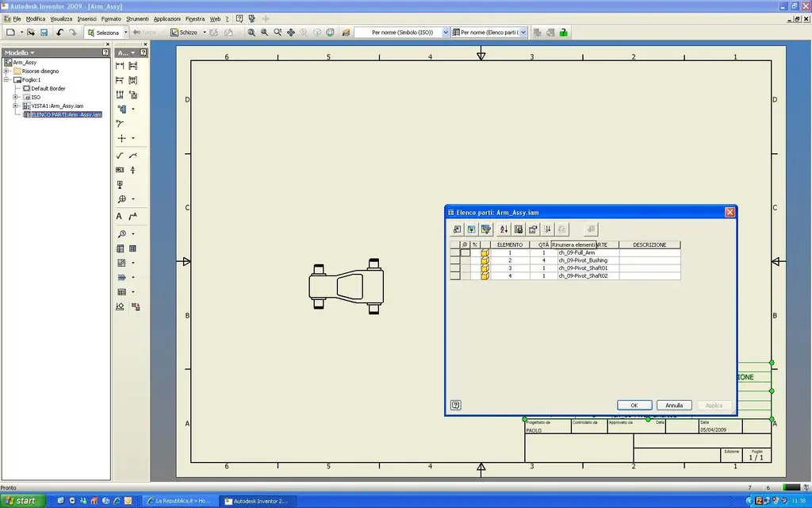Open the Strumenti menu
Screen dimensions: 812x508
click(x=137, y=19)
